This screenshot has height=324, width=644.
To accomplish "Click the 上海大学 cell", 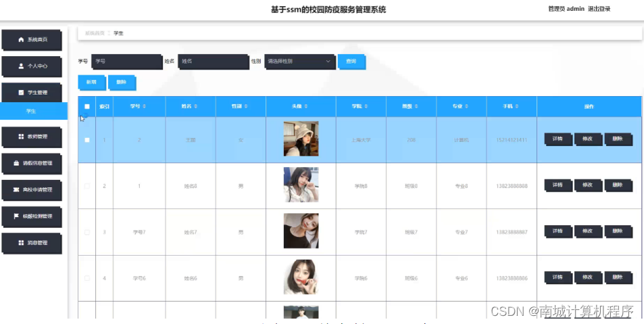I will click(x=361, y=140).
